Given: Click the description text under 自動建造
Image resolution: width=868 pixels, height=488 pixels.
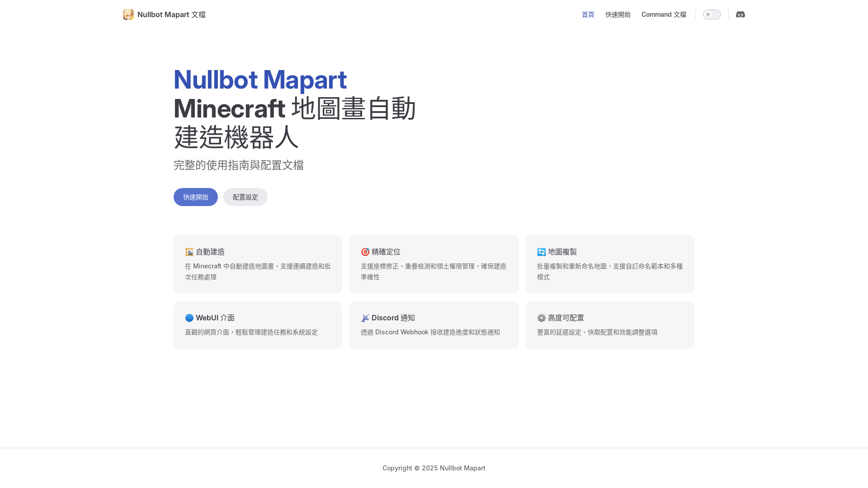Looking at the screenshot, I should click(258, 272).
